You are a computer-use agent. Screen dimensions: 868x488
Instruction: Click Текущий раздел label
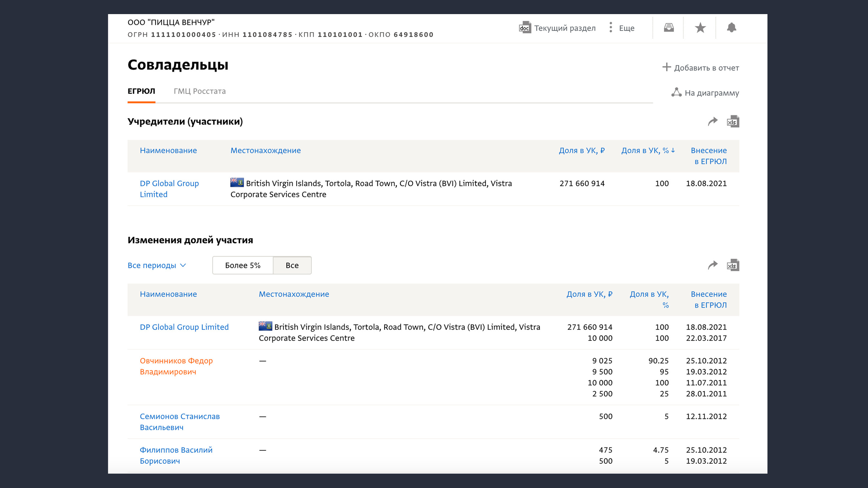click(x=565, y=28)
